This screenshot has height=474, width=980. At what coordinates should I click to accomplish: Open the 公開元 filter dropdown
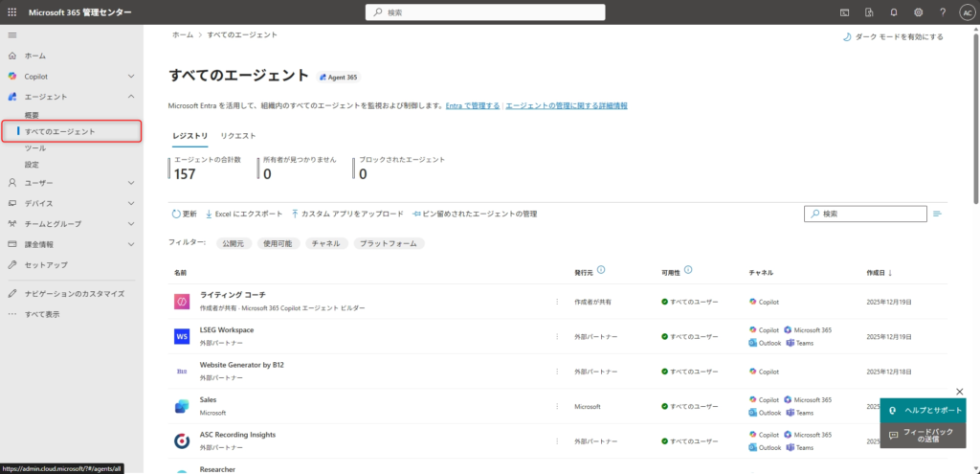pos(234,244)
